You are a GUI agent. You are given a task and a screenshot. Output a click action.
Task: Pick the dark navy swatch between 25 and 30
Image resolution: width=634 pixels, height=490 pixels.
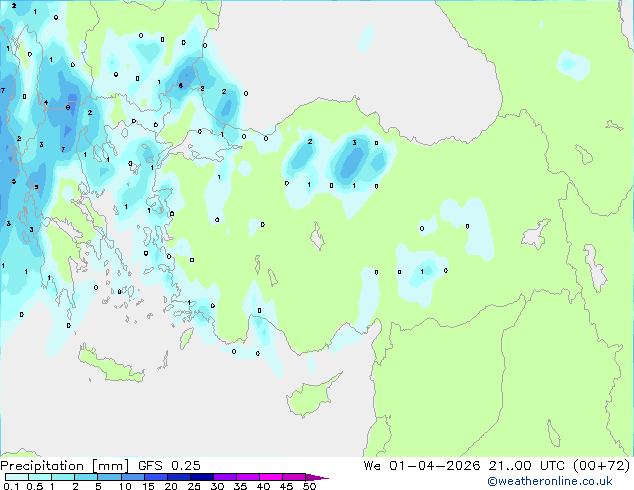pos(201,477)
